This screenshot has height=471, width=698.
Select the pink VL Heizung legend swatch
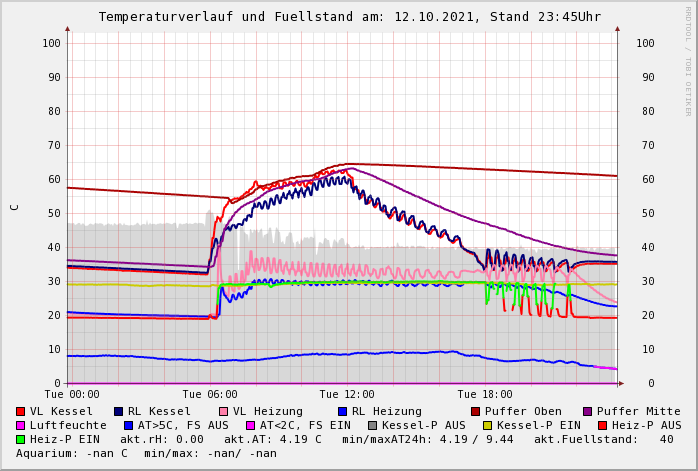[224, 411]
